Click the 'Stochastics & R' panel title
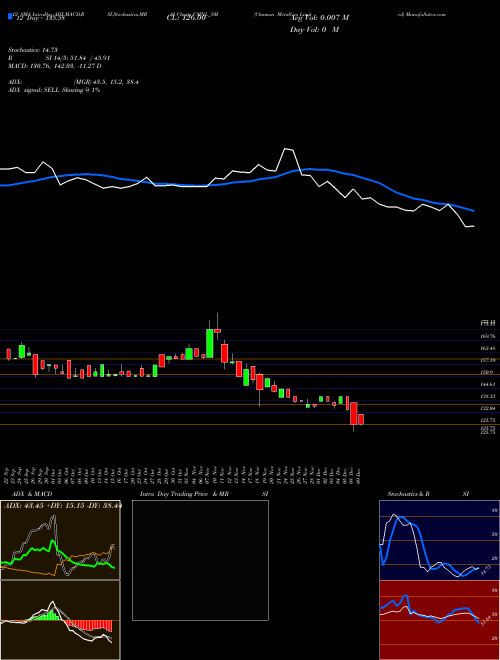 point(408,494)
